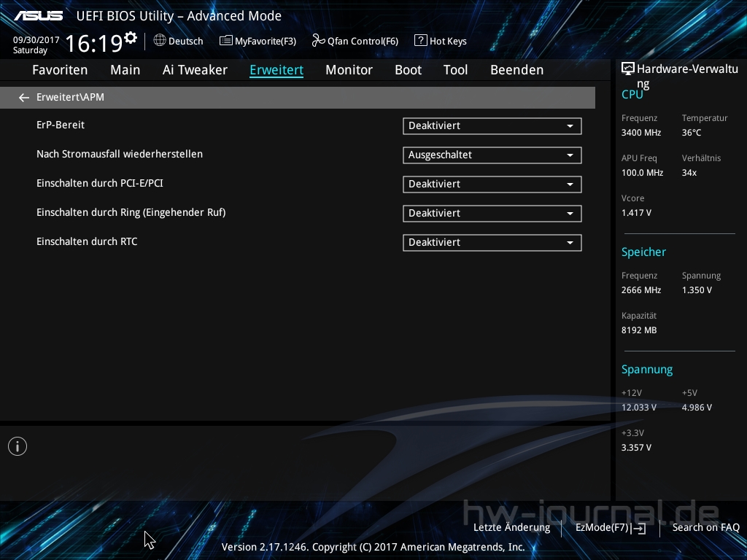747x560 pixels.
Task: Click the Speicher heading
Action: [x=643, y=252]
